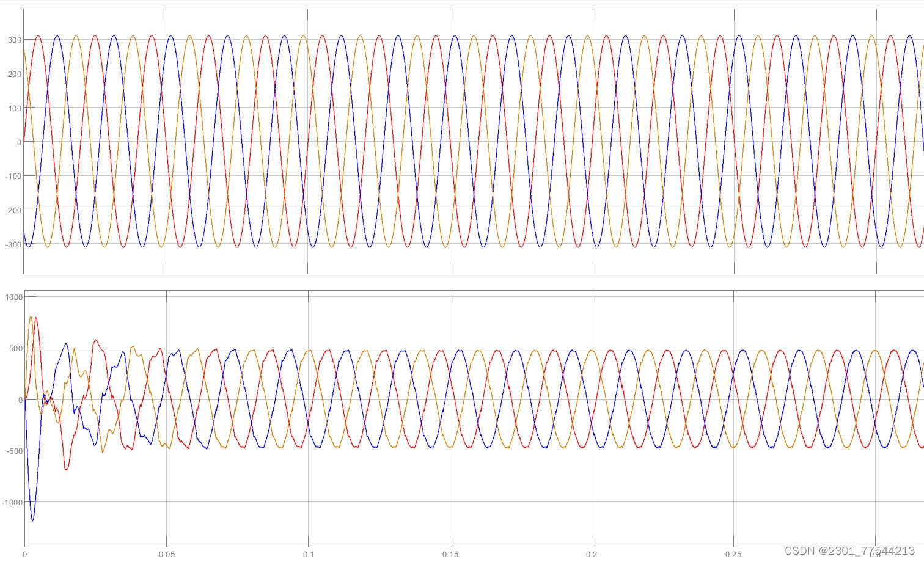Click the 0.05 time axis label

(x=167, y=555)
